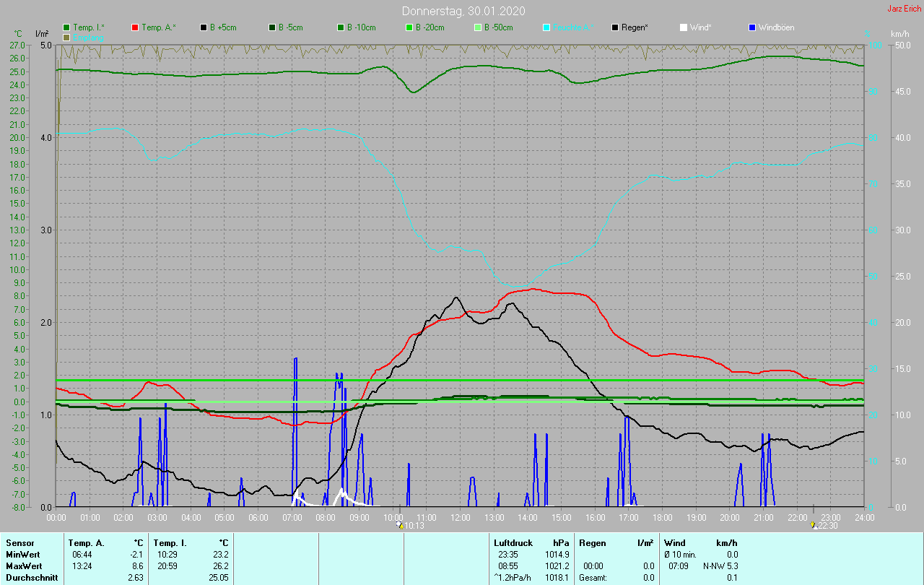This screenshot has width=924, height=585.
Task: Click the black Regen* legend square
Action: [615, 27]
